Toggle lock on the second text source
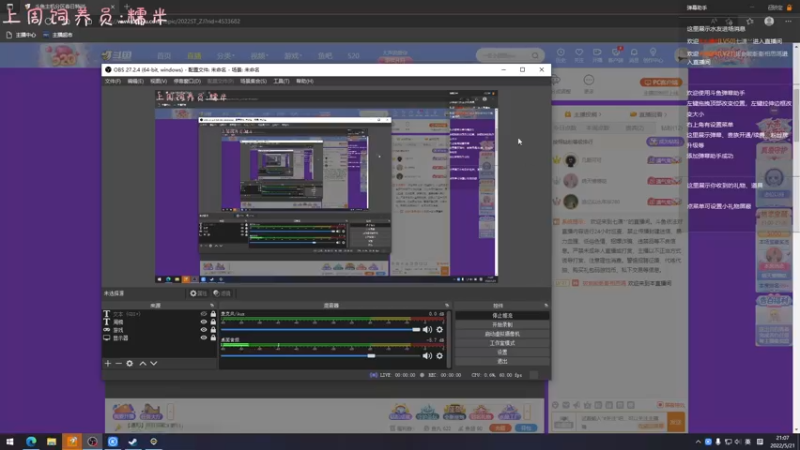Image resolution: width=800 pixels, height=450 pixels. coord(213,322)
